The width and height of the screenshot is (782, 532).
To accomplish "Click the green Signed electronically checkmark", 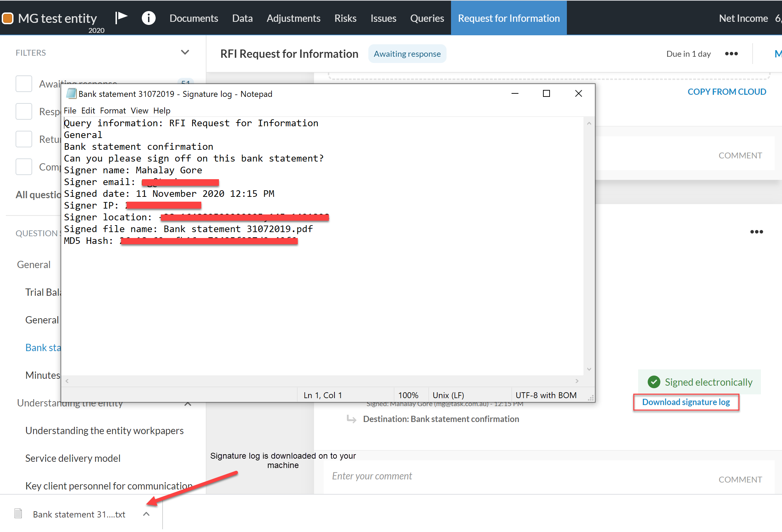I will pyautogui.click(x=654, y=382).
